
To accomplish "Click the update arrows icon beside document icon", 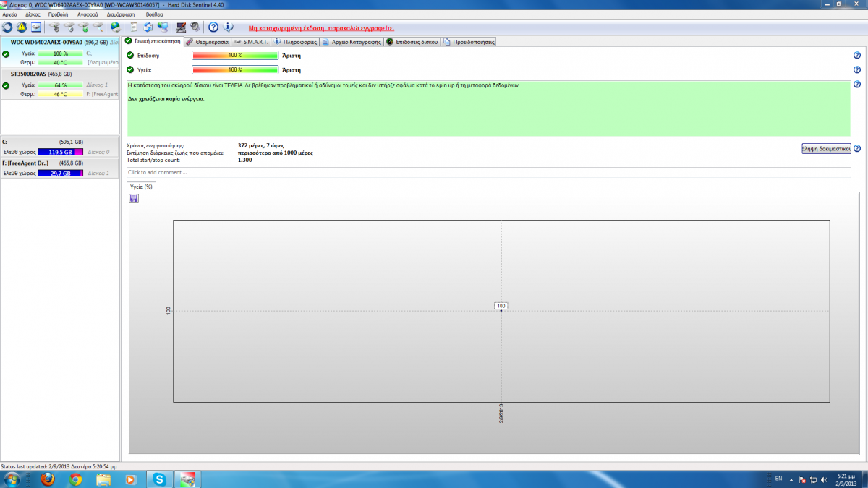I will pos(148,27).
